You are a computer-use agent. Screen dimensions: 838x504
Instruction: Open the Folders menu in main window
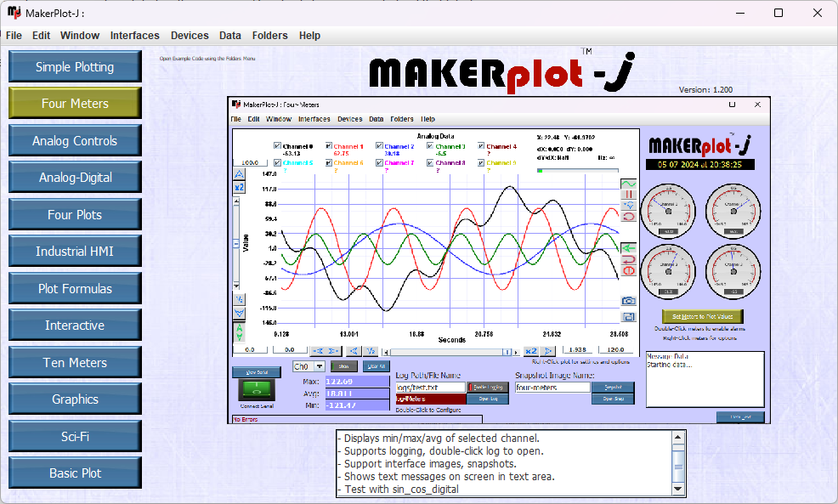(270, 36)
